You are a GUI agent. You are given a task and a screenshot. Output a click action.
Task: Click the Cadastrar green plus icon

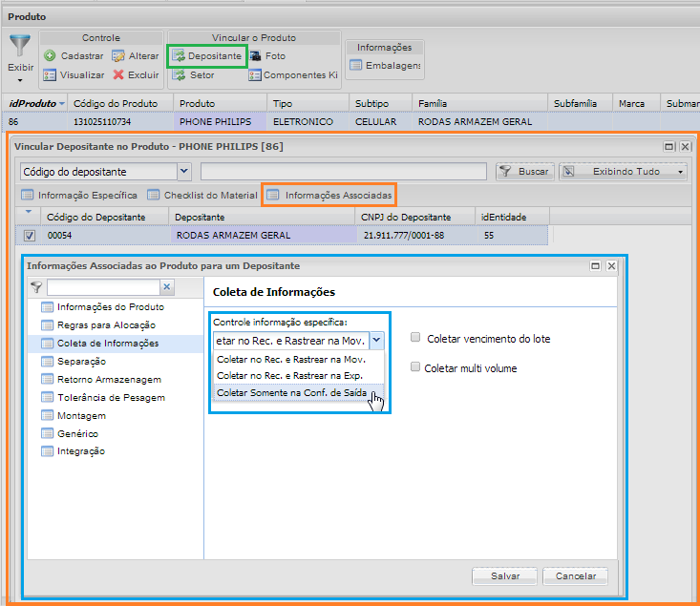click(x=50, y=55)
